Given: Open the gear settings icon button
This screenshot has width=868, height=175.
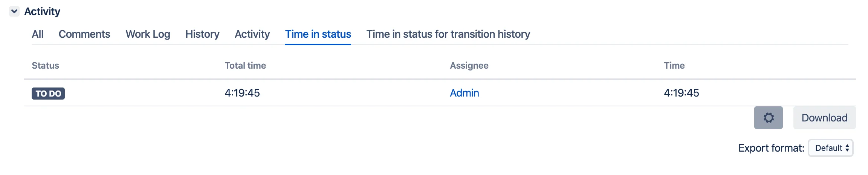Looking at the screenshot, I should (x=768, y=118).
